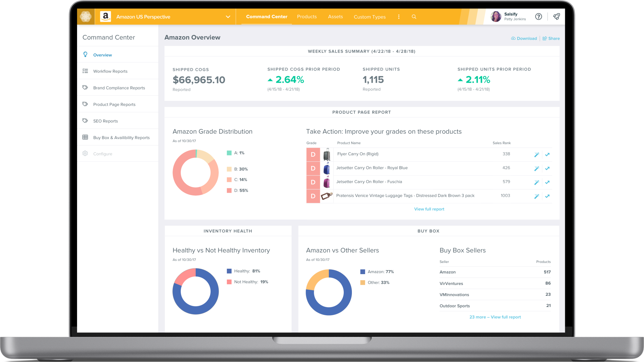Switch to the Assets tab
644x362 pixels.
pyautogui.click(x=335, y=17)
